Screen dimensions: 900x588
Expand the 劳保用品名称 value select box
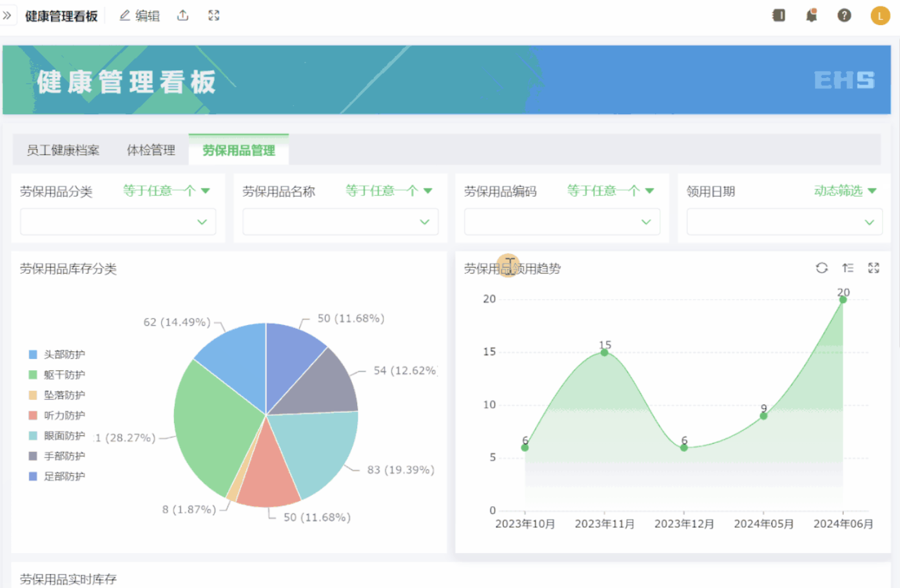pos(340,222)
